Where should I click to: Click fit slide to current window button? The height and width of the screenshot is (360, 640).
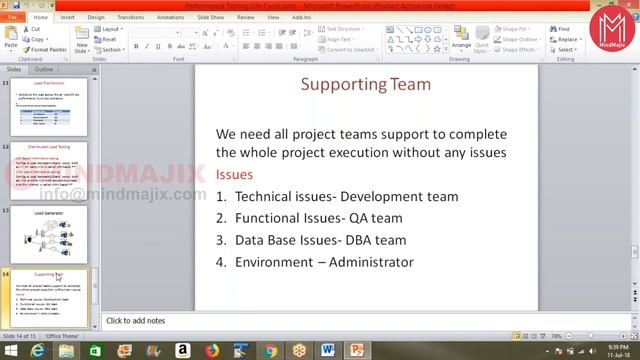(634, 336)
